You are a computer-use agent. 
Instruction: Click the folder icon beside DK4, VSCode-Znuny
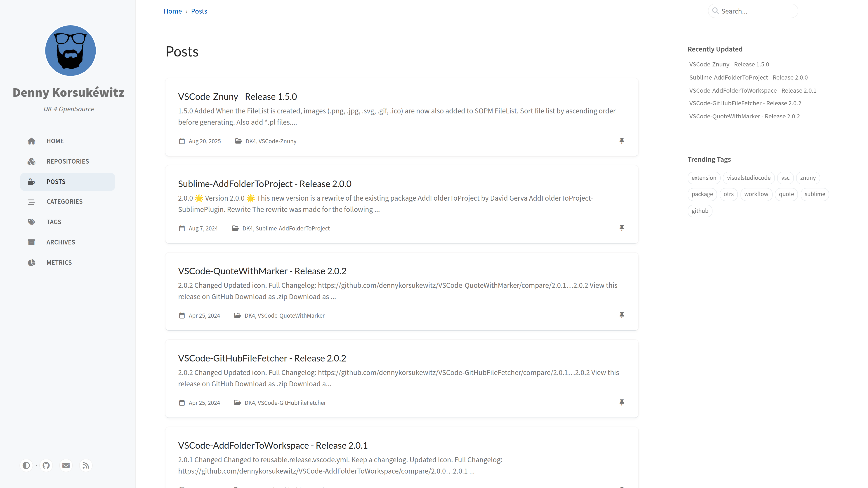coord(238,141)
